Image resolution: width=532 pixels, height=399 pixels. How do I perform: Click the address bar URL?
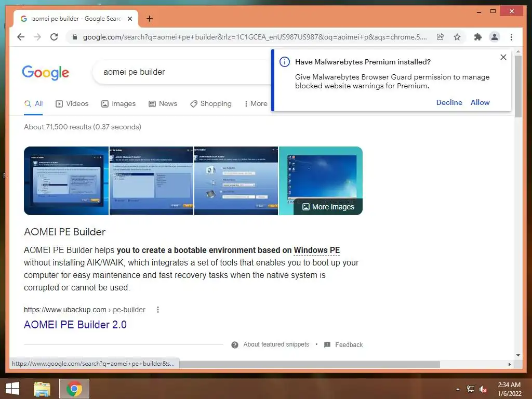click(x=255, y=37)
